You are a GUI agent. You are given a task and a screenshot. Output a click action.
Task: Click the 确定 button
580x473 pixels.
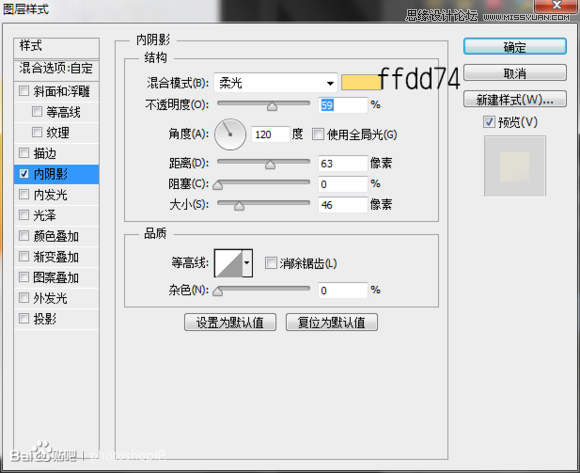(515, 47)
